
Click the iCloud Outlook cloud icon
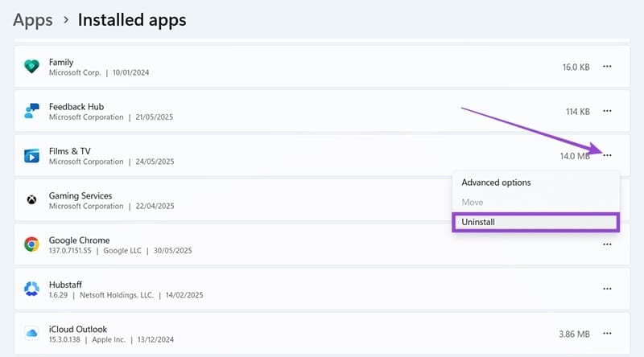click(32, 334)
